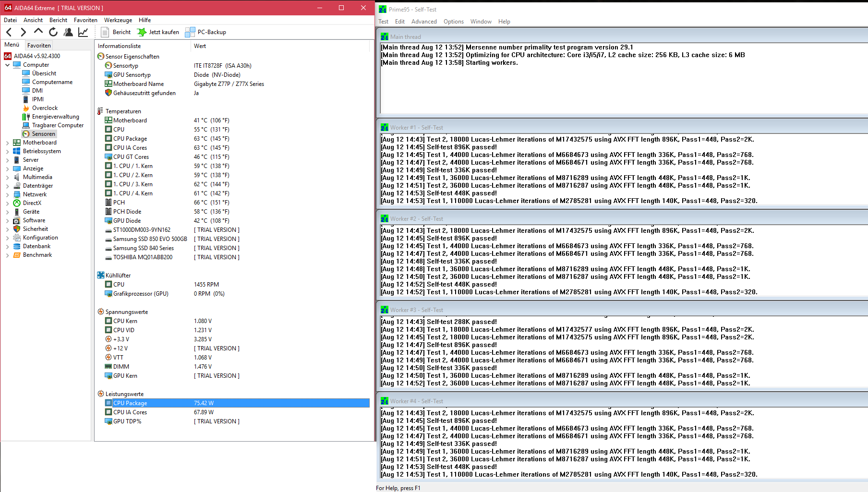Select the CPU fan 1455 RPM row
The image size is (868, 492).
tap(233, 285)
